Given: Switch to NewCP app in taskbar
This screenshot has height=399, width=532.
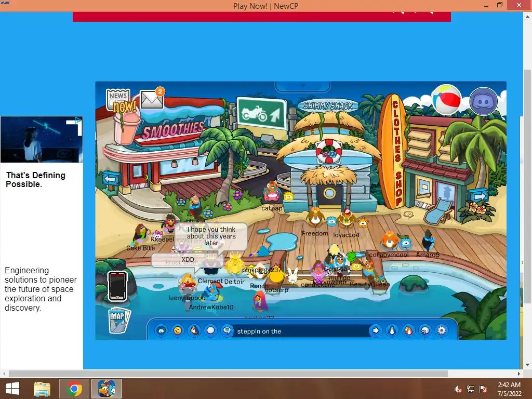Looking at the screenshot, I should coord(107,389).
